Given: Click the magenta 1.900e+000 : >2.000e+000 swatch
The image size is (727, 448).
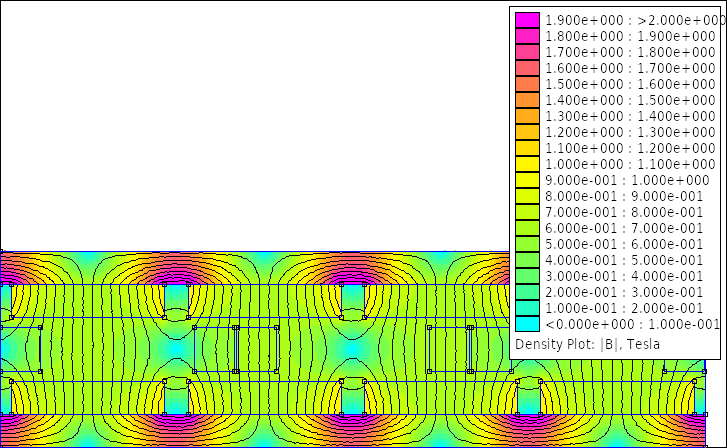Looking at the screenshot, I should (x=527, y=20).
